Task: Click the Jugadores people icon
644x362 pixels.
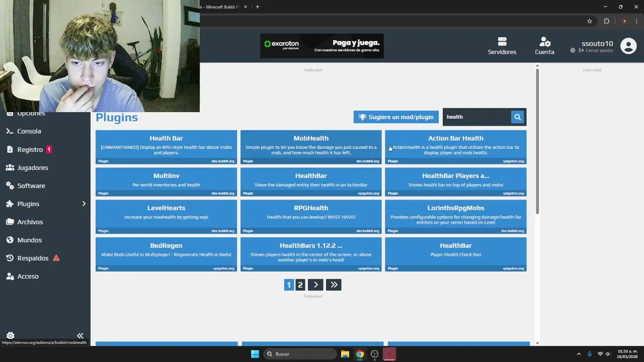Action: 10,167
